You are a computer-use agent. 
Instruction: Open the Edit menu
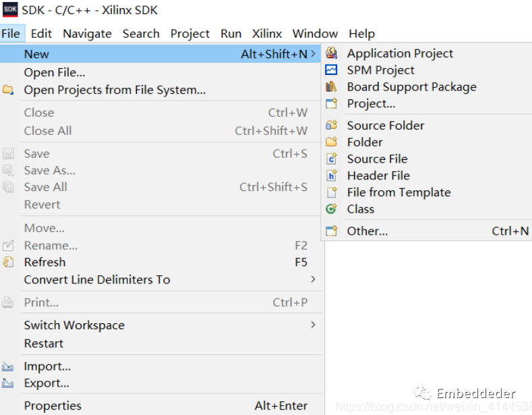pos(41,34)
